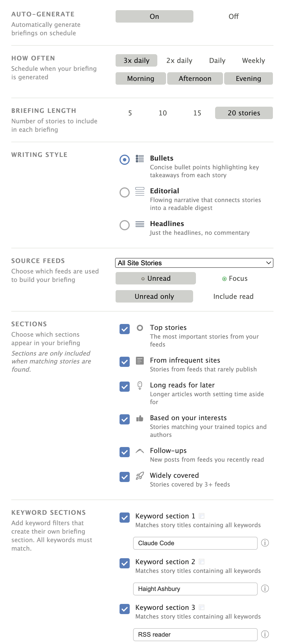Screen dimensions: 287x644
Task: Uncheck the Top stories section checkbox
Action: click(x=125, y=329)
